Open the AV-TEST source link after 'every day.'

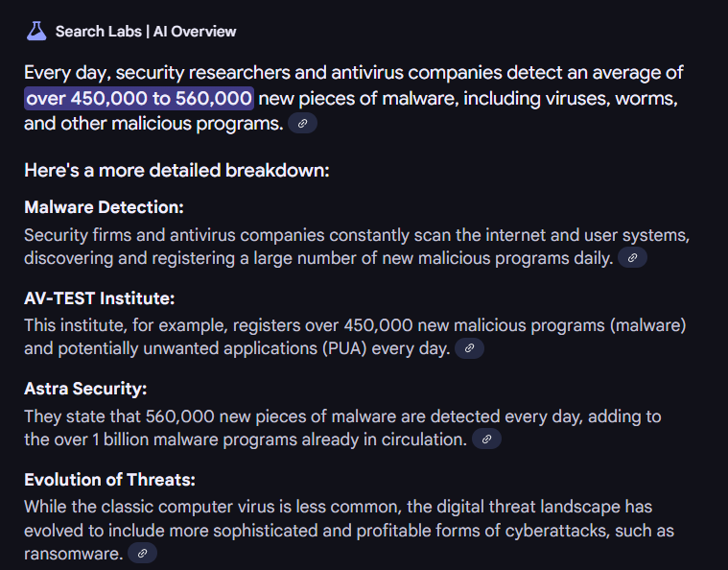tap(469, 348)
